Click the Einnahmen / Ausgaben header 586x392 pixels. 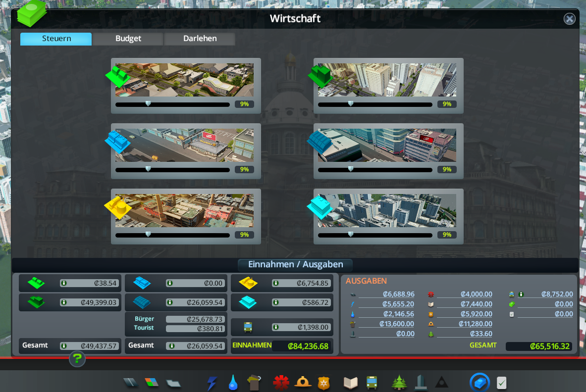[x=295, y=265]
